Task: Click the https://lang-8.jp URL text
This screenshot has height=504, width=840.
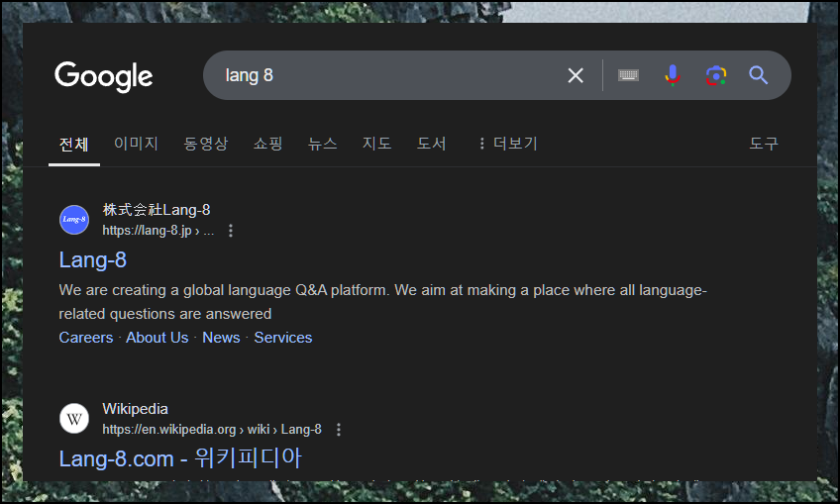Action: click(x=158, y=231)
